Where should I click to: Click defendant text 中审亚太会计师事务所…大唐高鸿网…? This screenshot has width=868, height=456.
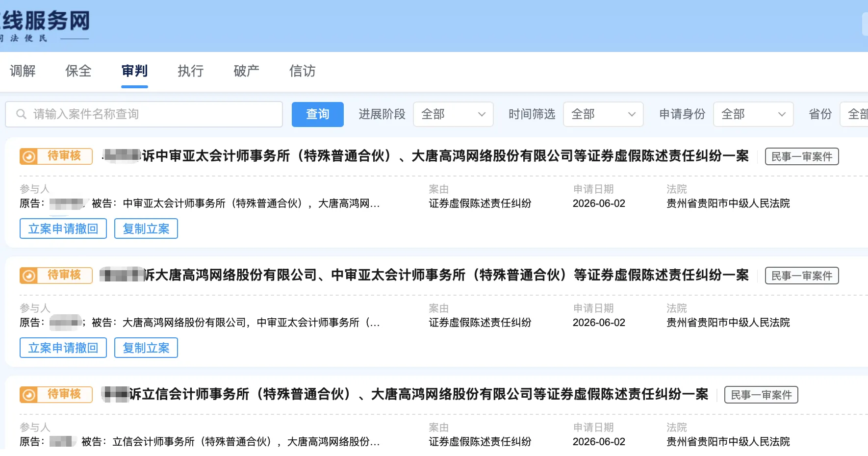click(x=251, y=203)
